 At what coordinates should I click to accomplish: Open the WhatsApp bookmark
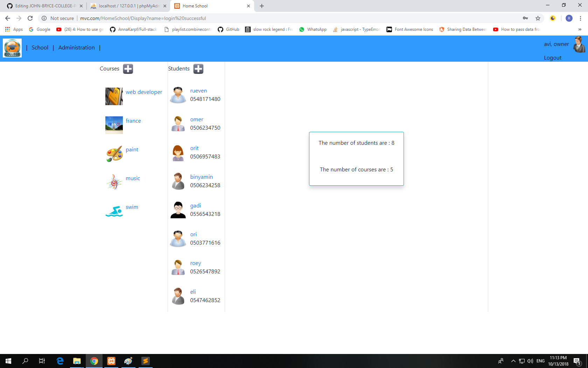(x=313, y=29)
